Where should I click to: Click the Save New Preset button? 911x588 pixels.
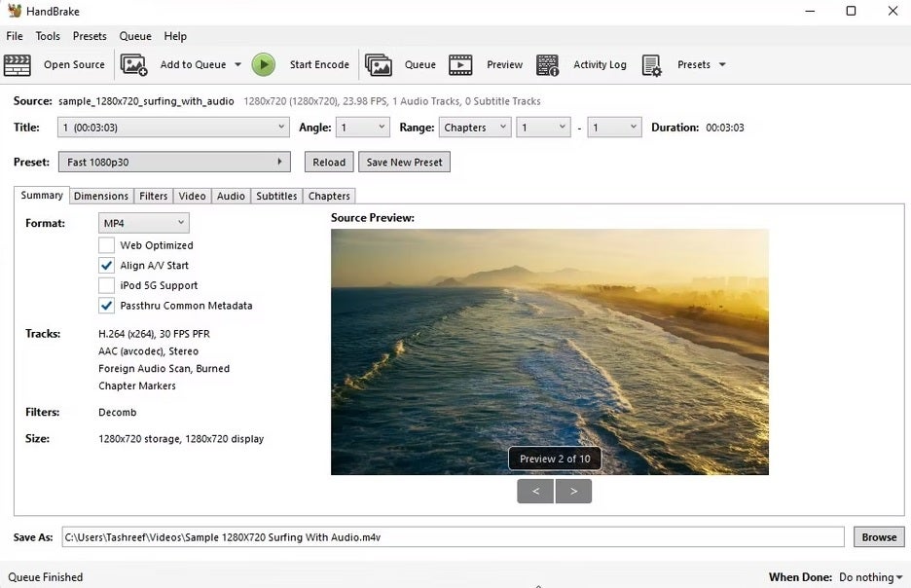[404, 162]
